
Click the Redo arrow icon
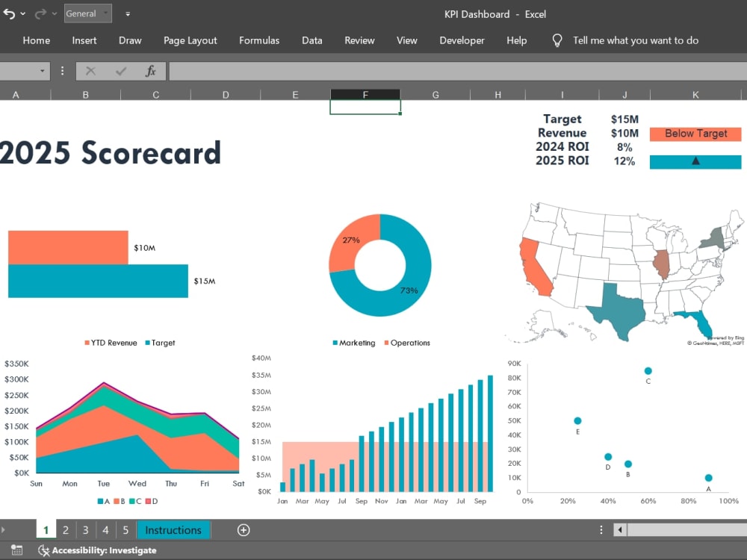[40, 13]
